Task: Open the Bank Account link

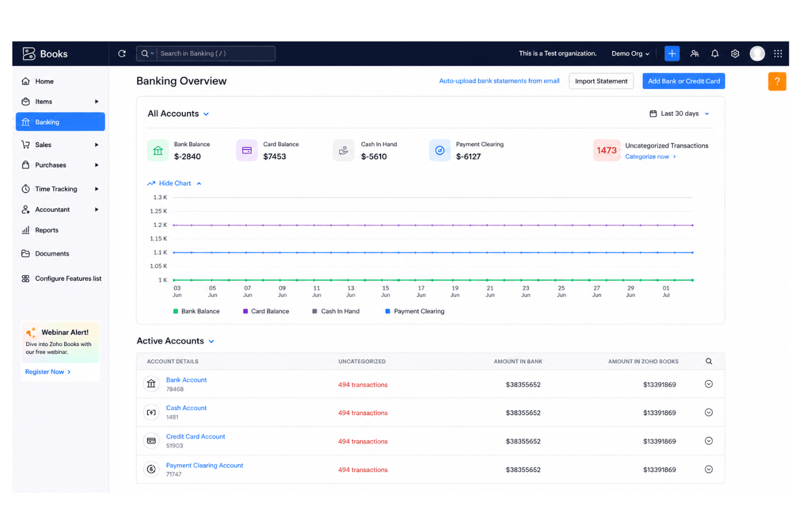Action: pyautogui.click(x=187, y=380)
